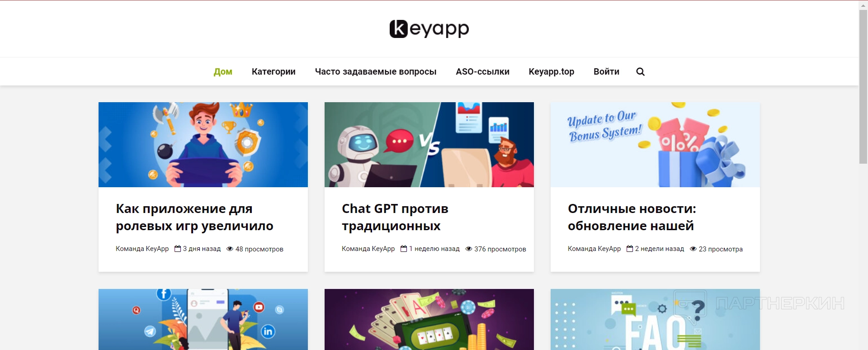This screenshot has width=868, height=350.
Task: Click calendar icon beside '2 недели назад'
Action: pos(630,249)
